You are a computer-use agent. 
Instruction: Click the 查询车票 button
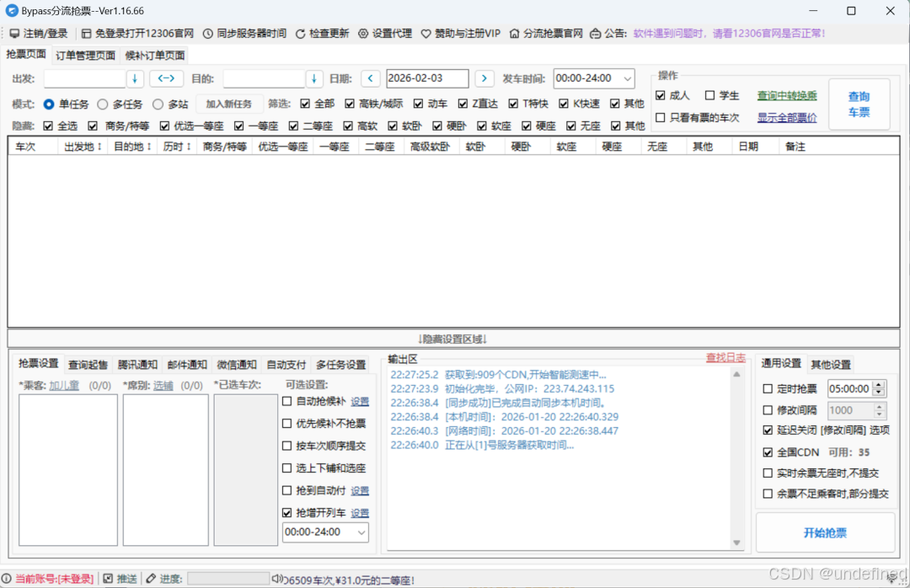859,104
